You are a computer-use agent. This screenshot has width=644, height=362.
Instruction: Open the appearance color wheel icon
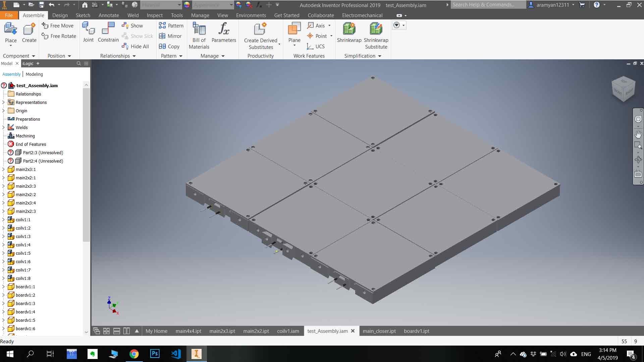pyautogui.click(x=187, y=5)
